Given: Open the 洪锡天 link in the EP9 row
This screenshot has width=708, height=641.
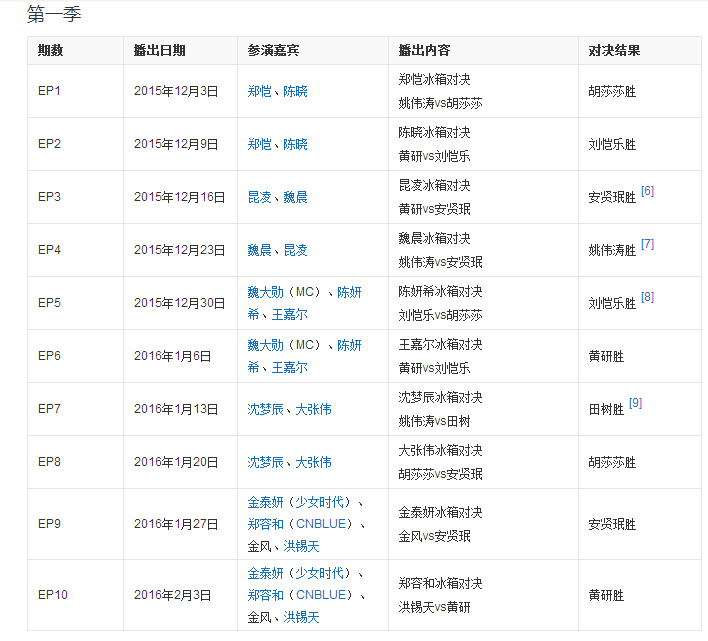Looking at the screenshot, I should (x=301, y=546).
